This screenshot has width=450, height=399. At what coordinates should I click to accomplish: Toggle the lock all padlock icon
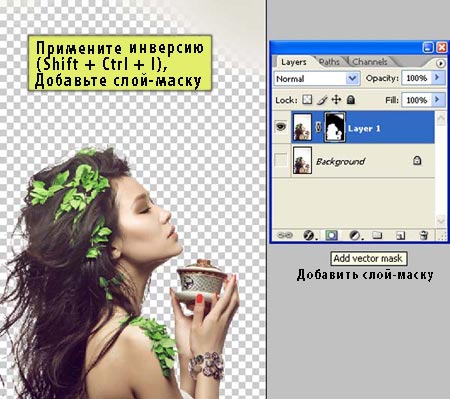point(351,100)
